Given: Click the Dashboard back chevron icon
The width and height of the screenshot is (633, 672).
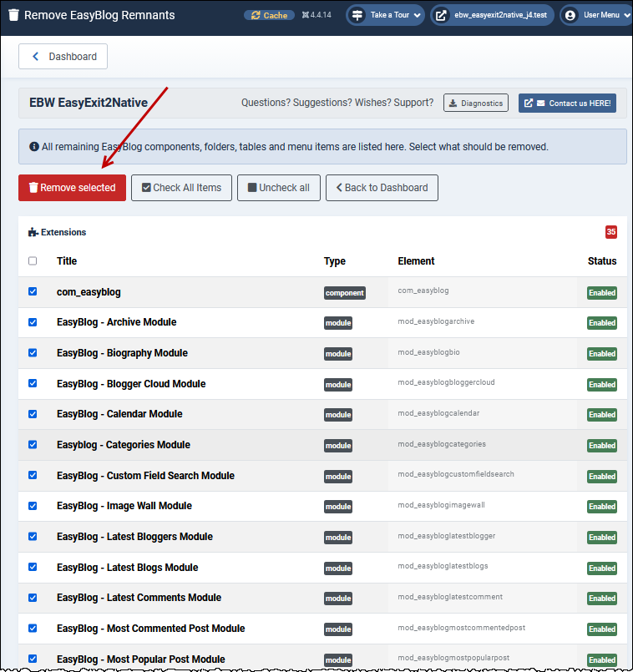Looking at the screenshot, I should tap(36, 56).
